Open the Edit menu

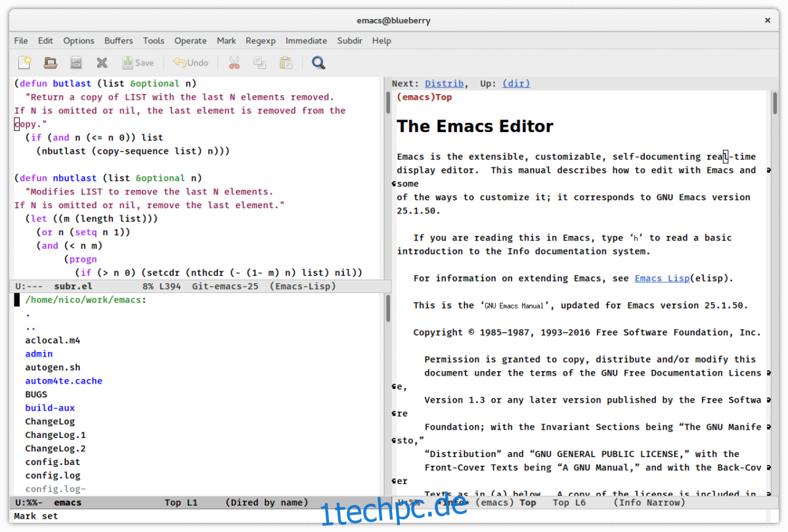coord(45,41)
